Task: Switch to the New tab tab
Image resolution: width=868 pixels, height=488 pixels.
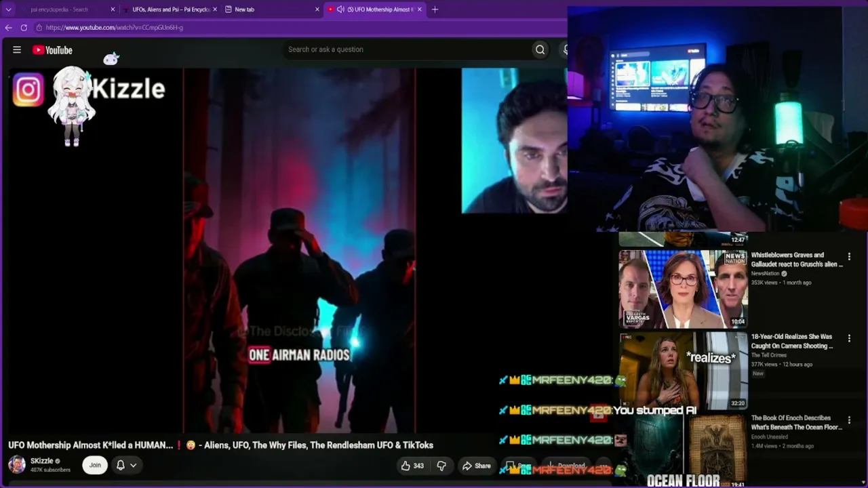Action: coord(271,9)
